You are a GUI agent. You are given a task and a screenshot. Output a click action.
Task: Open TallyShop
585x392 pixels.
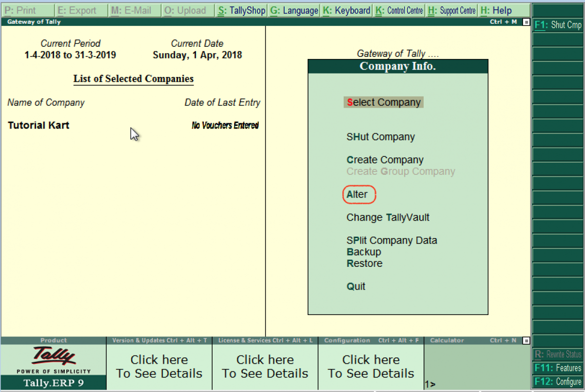tap(241, 10)
